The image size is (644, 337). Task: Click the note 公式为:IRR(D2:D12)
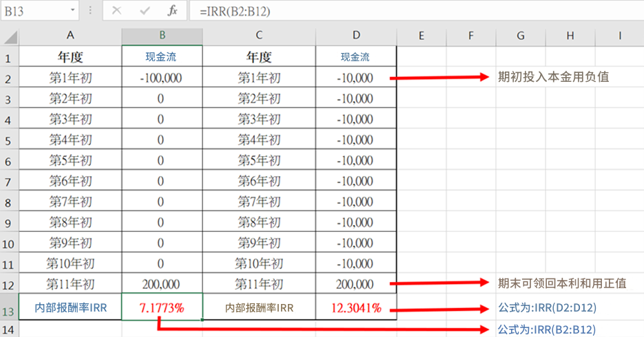pyautogui.click(x=547, y=307)
